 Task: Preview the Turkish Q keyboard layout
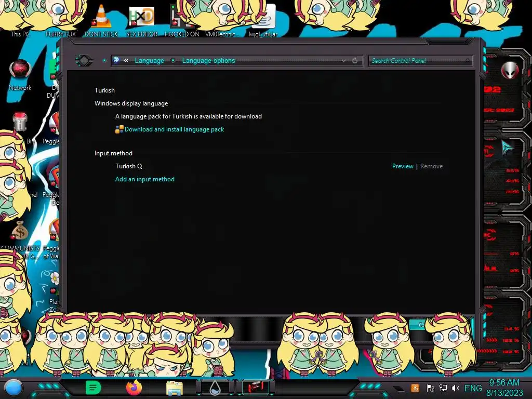click(403, 166)
